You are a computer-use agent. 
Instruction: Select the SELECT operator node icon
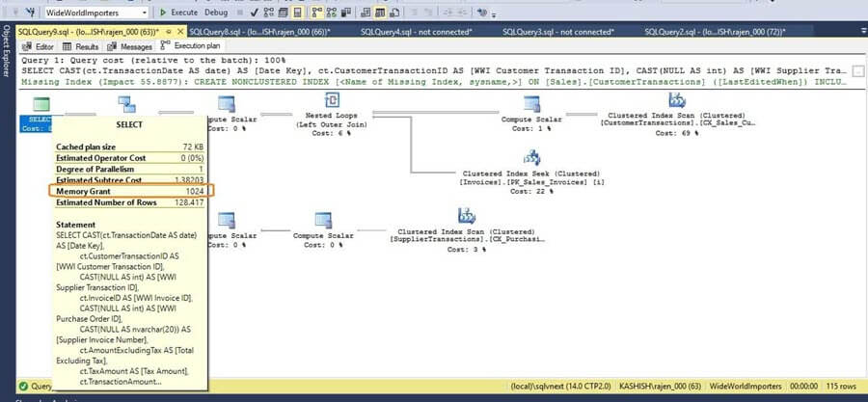pyautogui.click(x=41, y=104)
